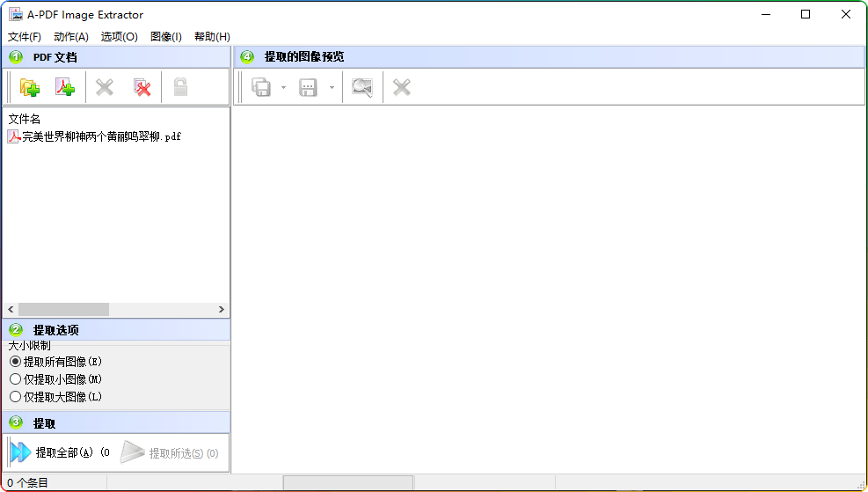Click the clear all PDFs icon
The width and height of the screenshot is (868, 492).
coord(142,87)
